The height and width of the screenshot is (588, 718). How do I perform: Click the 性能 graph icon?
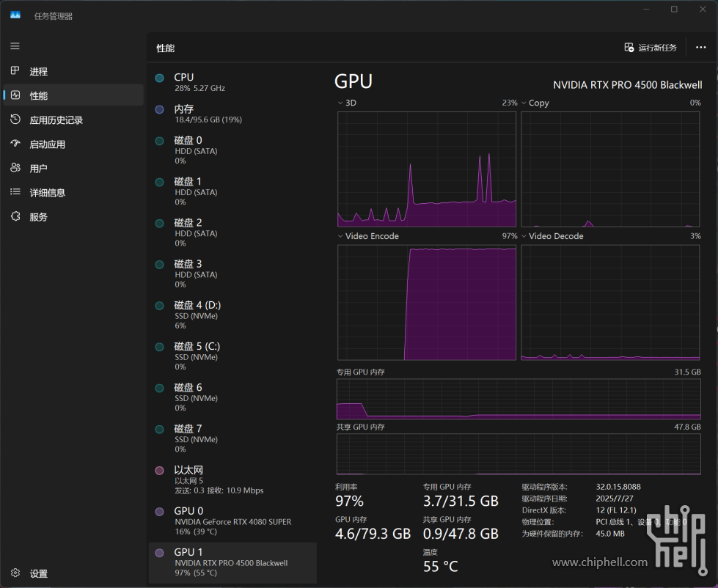click(15, 95)
